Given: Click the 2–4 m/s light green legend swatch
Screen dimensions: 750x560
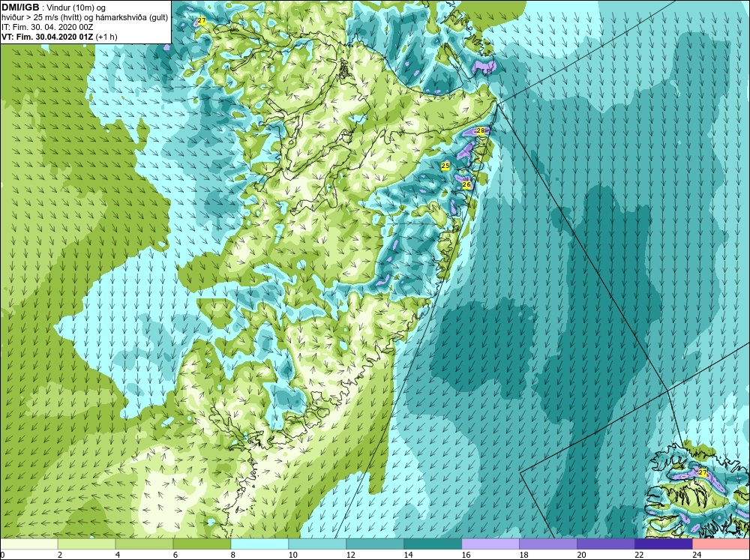Looking at the screenshot, I should [x=86, y=544].
